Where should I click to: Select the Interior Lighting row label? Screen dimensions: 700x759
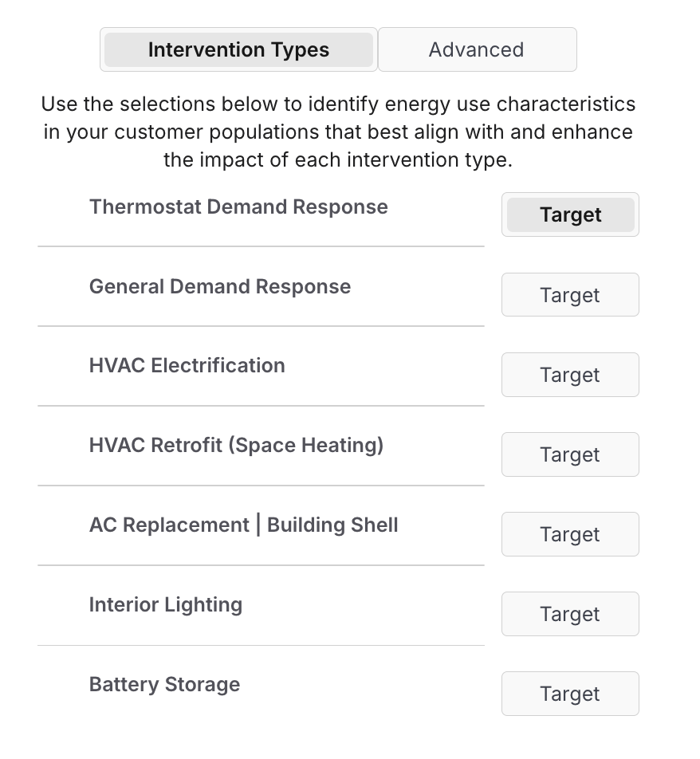(165, 604)
